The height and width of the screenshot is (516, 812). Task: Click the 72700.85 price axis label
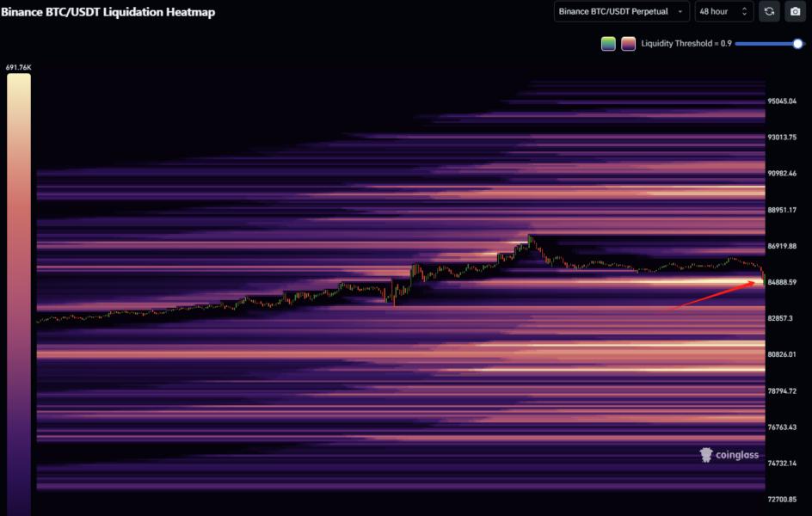coord(782,500)
